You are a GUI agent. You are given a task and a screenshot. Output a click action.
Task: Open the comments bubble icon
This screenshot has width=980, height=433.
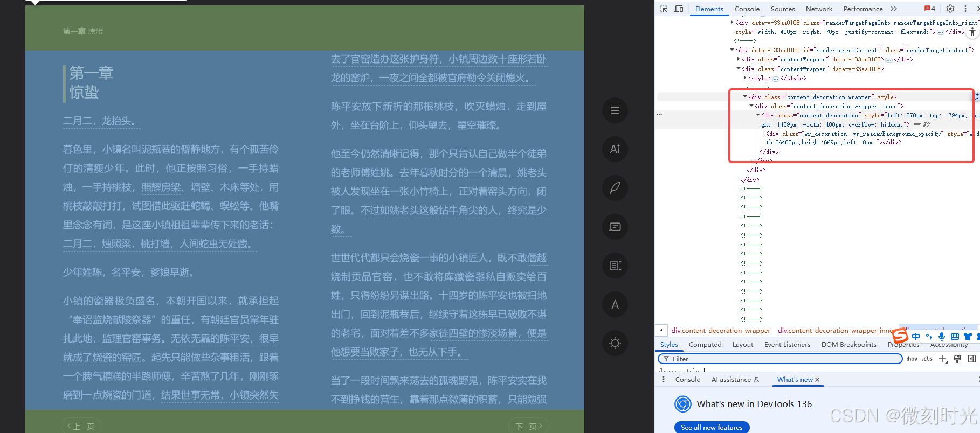click(615, 227)
